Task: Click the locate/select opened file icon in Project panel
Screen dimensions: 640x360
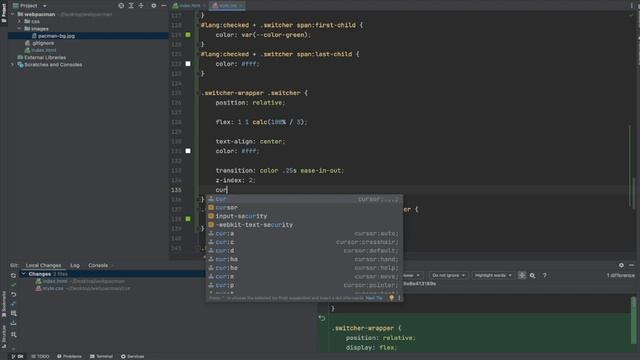Action: pos(121,6)
